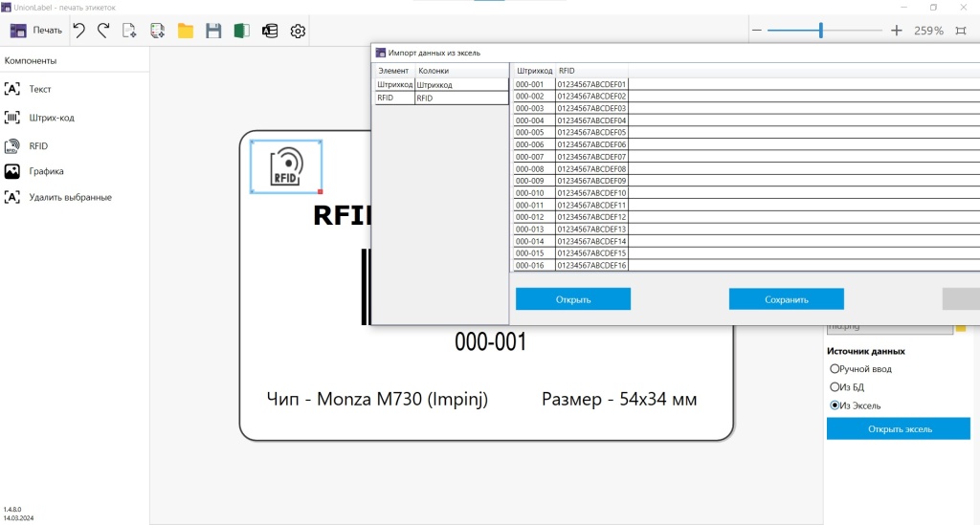Select data cell 000-001
This screenshot has height=525, width=980.
click(x=534, y=84)
